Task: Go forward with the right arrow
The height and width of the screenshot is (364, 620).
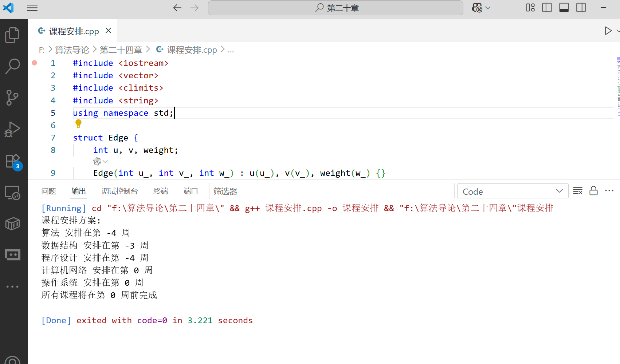Action: click(x=195, y=8)
